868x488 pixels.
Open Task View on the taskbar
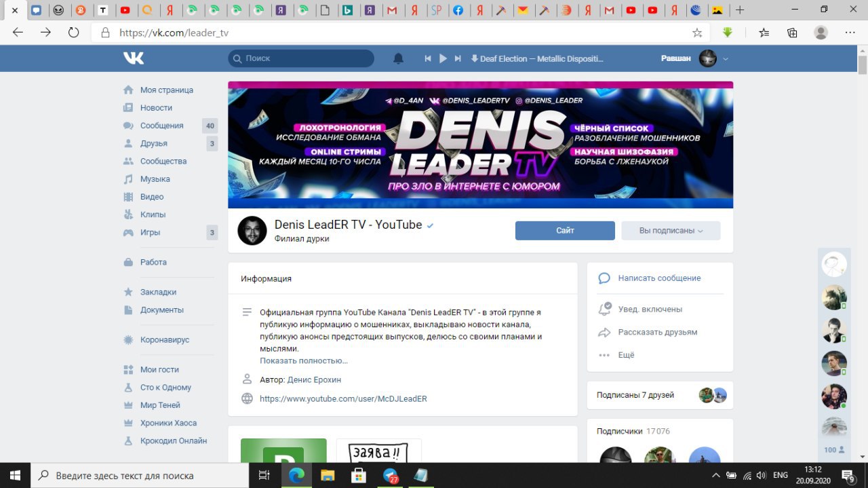(264, 475)
